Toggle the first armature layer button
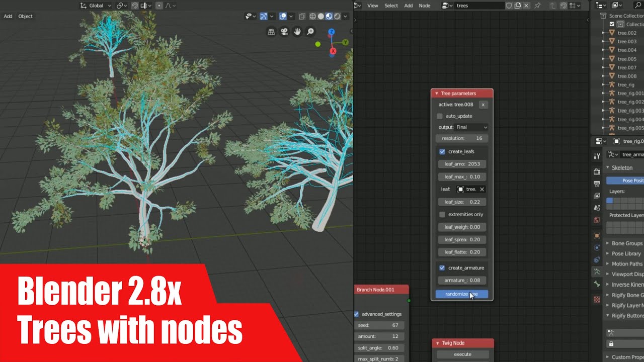 click(x=609, y=201)
